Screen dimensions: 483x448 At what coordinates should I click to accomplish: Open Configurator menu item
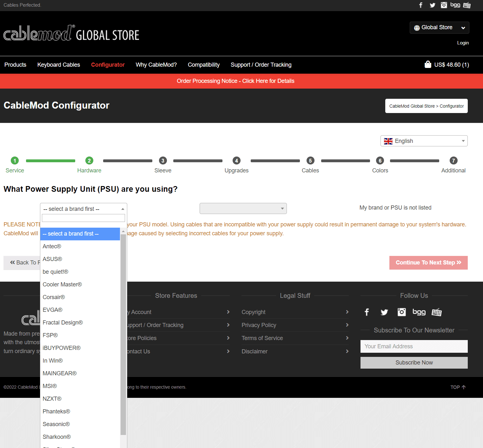[108, 65]
